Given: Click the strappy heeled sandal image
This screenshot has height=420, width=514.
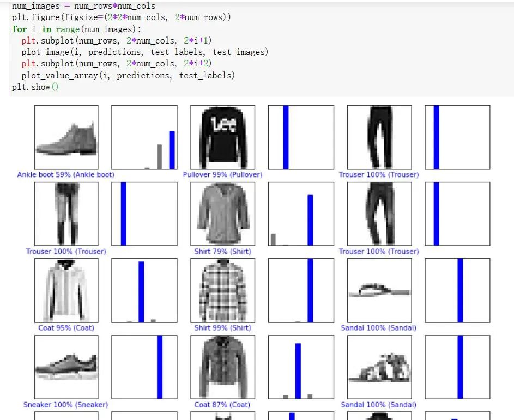Looking at the screenshot, I should tap(379, 368).
